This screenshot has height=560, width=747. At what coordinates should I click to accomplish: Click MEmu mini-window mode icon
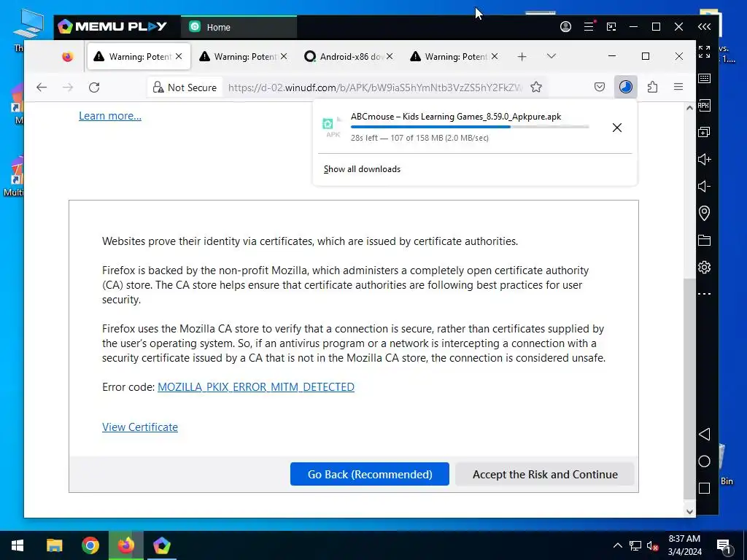[611, 27]
